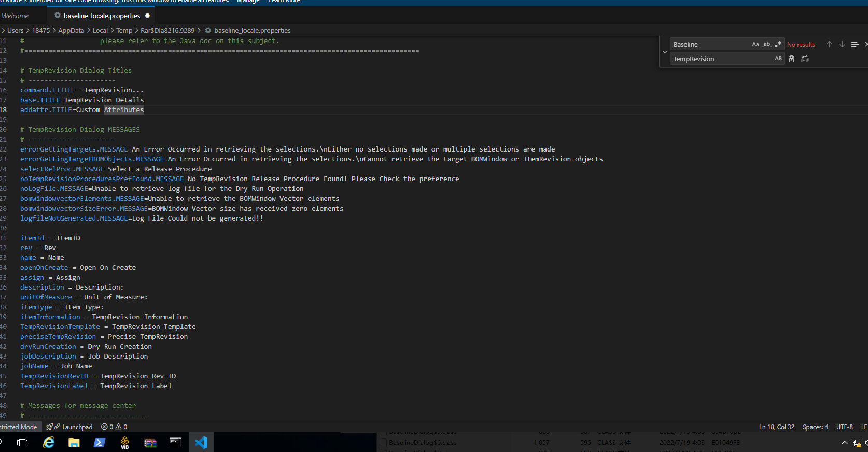
Task: Click the network icon in the system tray
Action: pos(857,443)
